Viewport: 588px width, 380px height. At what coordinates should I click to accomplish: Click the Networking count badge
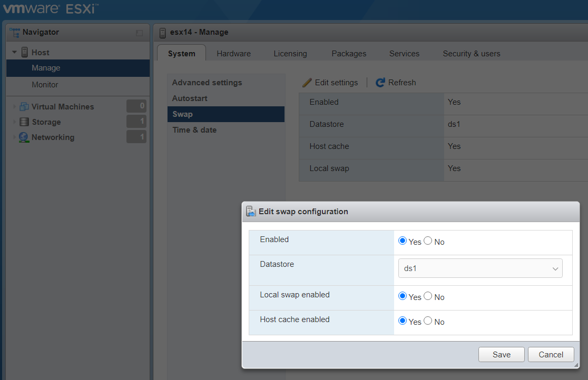136,137
